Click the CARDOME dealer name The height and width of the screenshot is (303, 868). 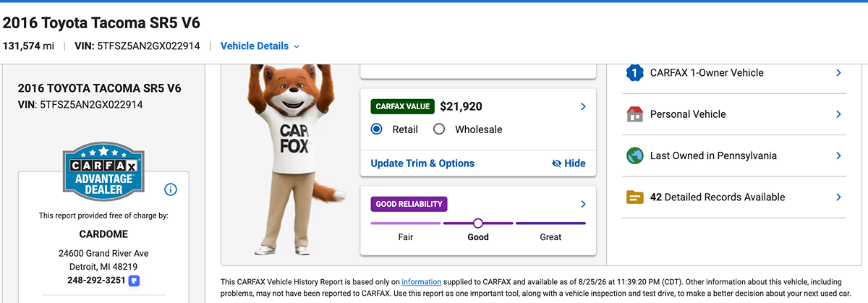tap(103, 234)
